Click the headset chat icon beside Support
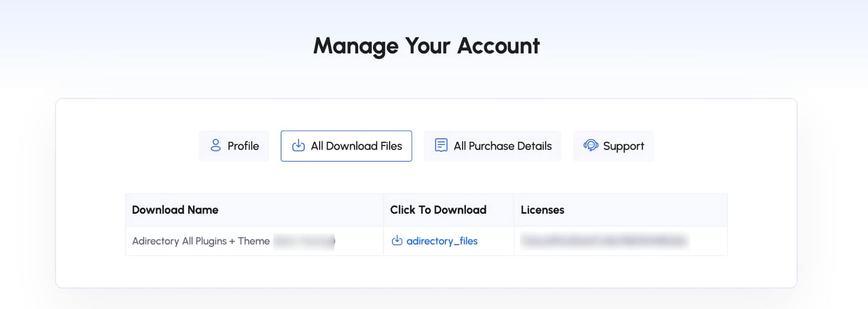The image size is (868, 309). [x=590, y=146]
